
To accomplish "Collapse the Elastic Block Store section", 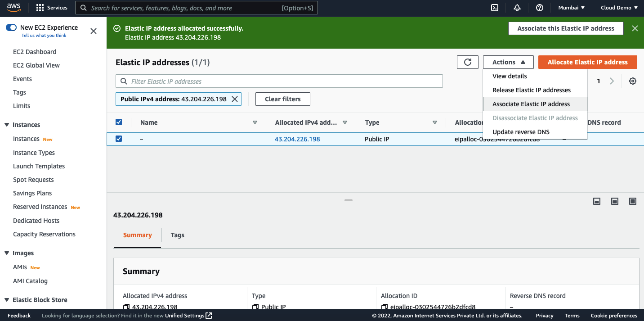I will pyautogui.click(x=7, y=300).
